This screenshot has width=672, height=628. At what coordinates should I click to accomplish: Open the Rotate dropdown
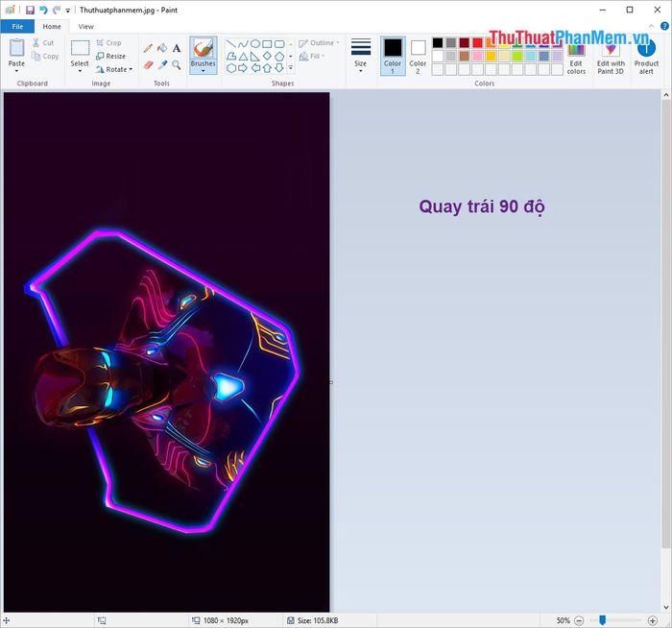(x=114, y=69)
